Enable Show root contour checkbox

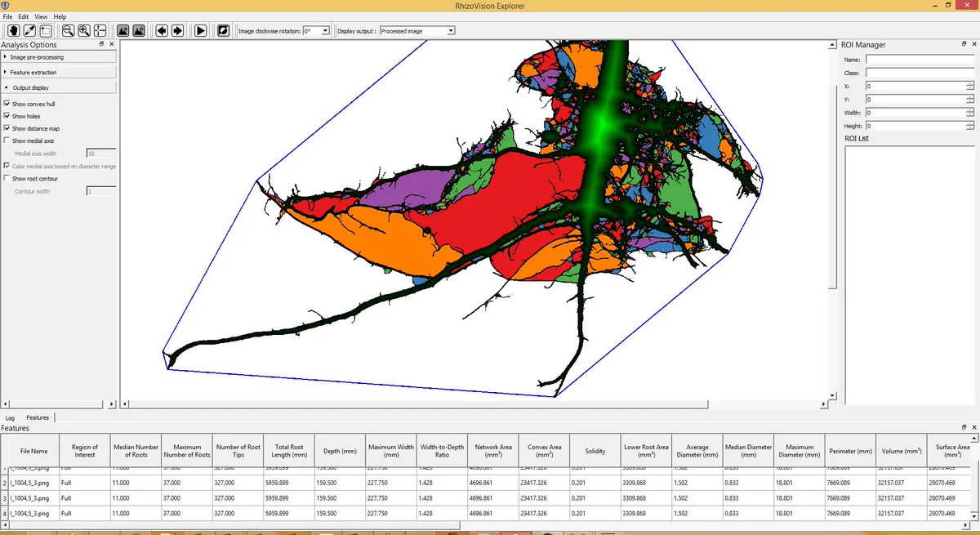tap(7, 178)
